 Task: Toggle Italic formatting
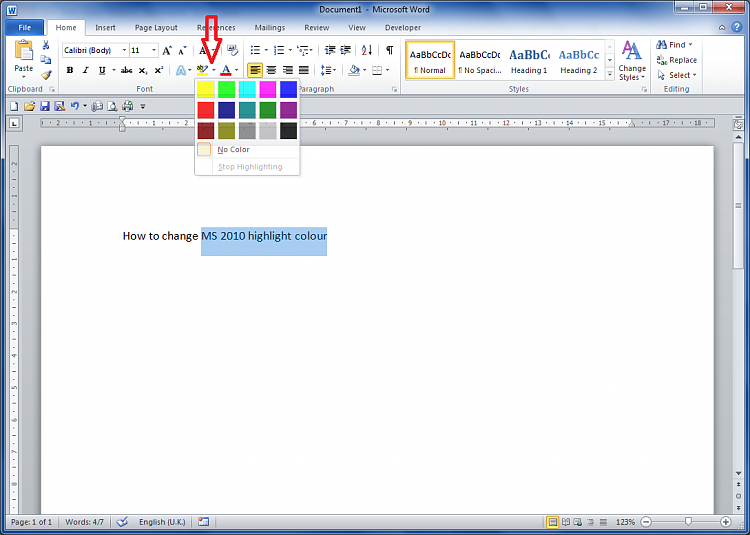[x=86, y=70]
